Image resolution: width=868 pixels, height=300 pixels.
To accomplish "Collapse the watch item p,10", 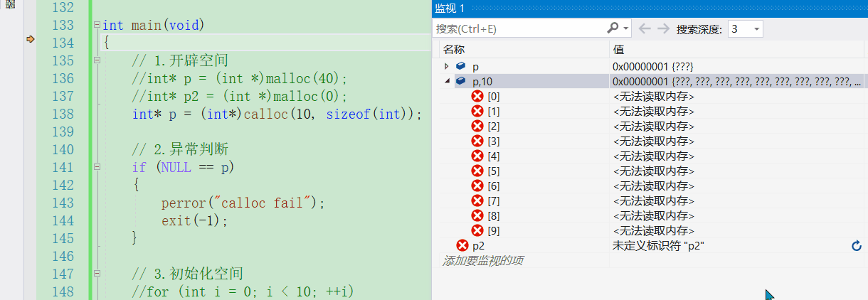I will pyautogui.click(x=447, y=81).
